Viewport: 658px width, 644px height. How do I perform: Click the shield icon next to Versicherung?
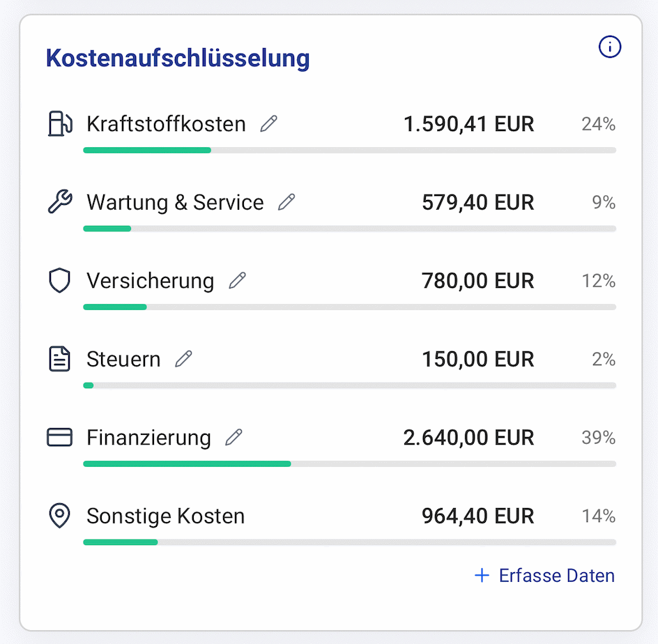click(x=59, y=280)
